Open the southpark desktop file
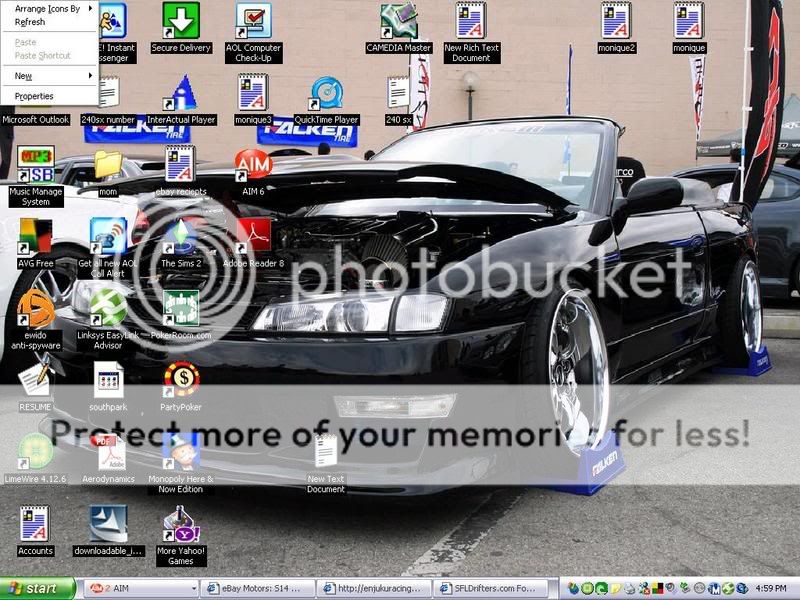Screen dimensions: 800x600 108,380
